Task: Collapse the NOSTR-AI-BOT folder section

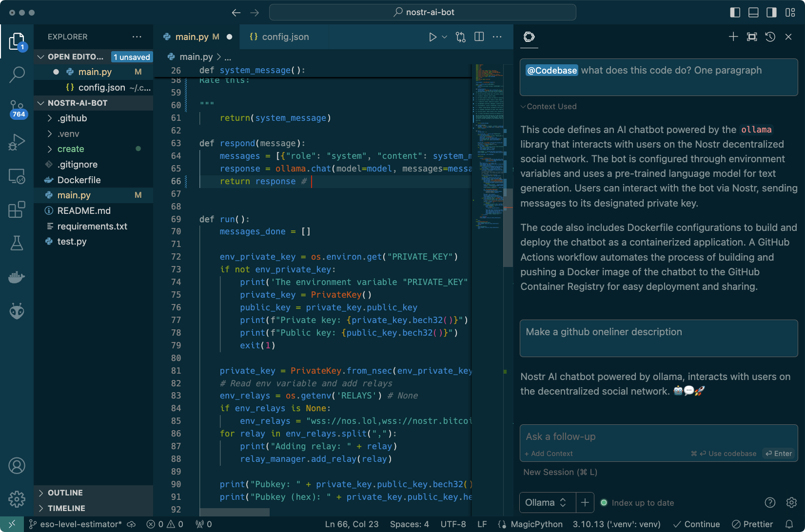Action: pos(93,103)
